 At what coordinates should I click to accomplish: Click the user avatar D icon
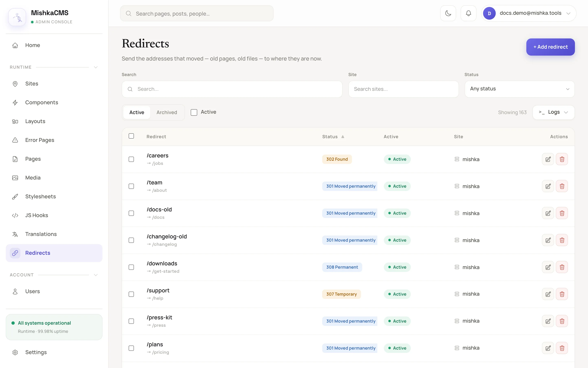(x=489, y=13)
